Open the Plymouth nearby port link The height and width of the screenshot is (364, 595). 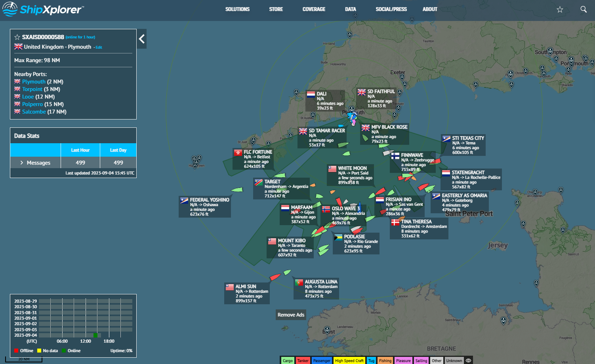pyautogui.click(x=34, y=82)
